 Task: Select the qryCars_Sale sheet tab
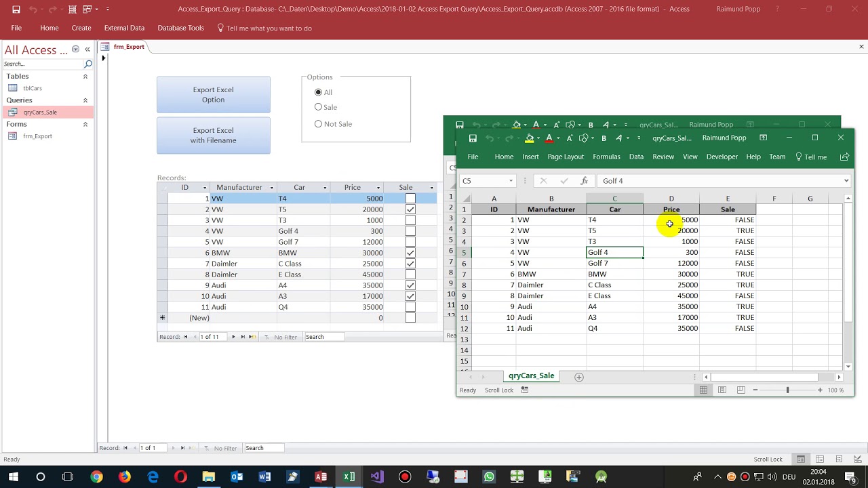(531, 376)
